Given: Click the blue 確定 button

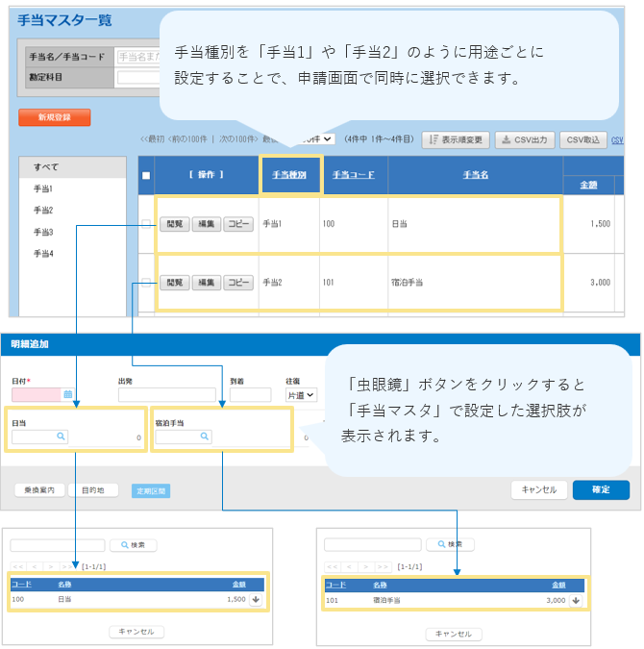Looking at the screenshot, I should click(x=601, y=489).
